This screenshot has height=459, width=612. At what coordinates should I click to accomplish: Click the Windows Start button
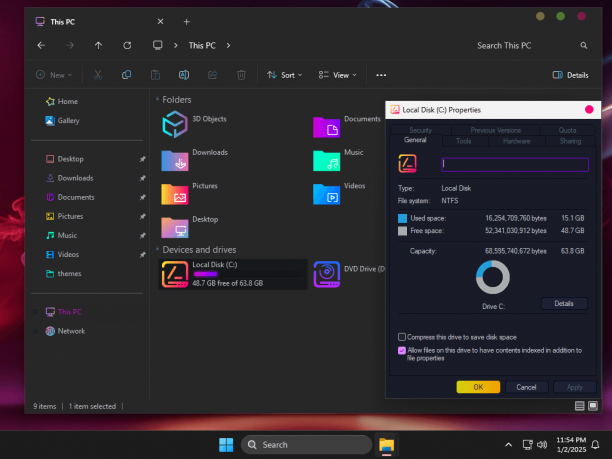(226, 445)
